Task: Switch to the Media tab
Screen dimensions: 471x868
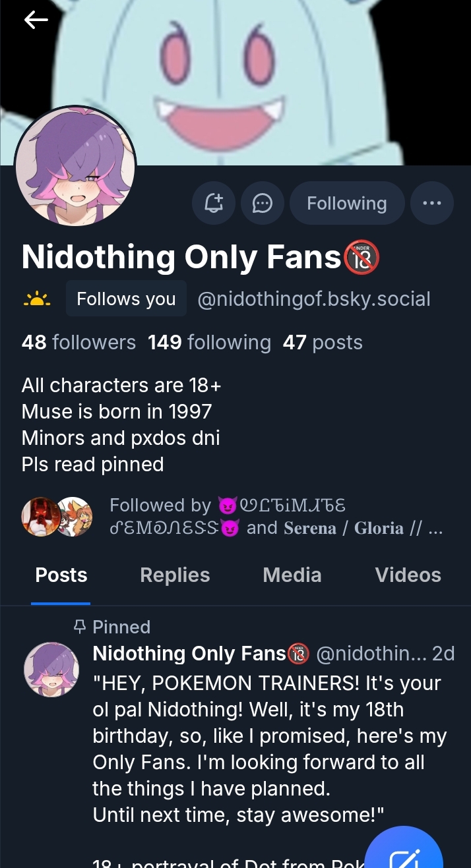Action: coord(292,575)
